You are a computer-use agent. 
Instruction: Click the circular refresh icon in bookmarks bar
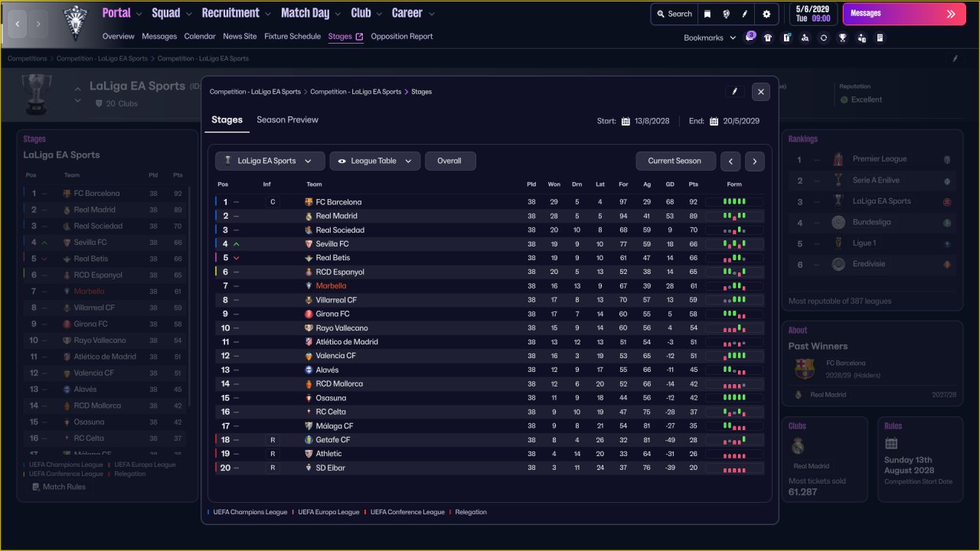824,37
